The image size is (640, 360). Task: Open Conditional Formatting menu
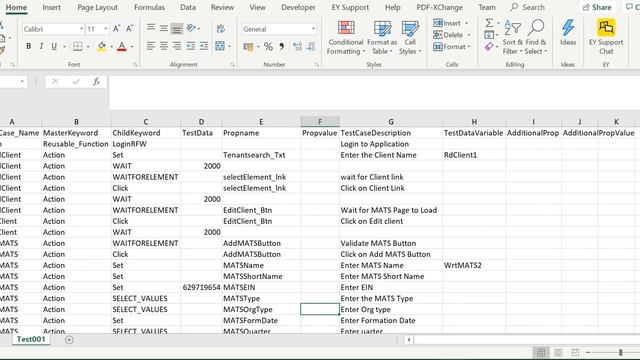(x=346, y=38)
